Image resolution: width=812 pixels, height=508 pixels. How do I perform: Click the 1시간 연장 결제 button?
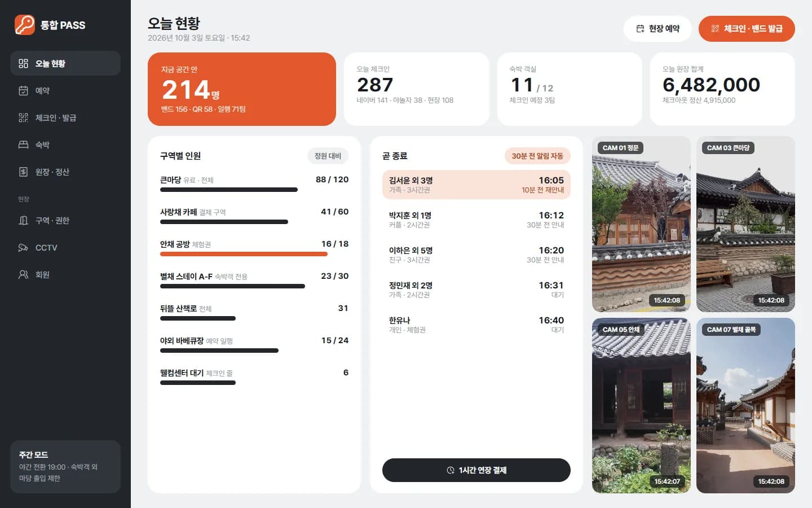click(476, 470)
